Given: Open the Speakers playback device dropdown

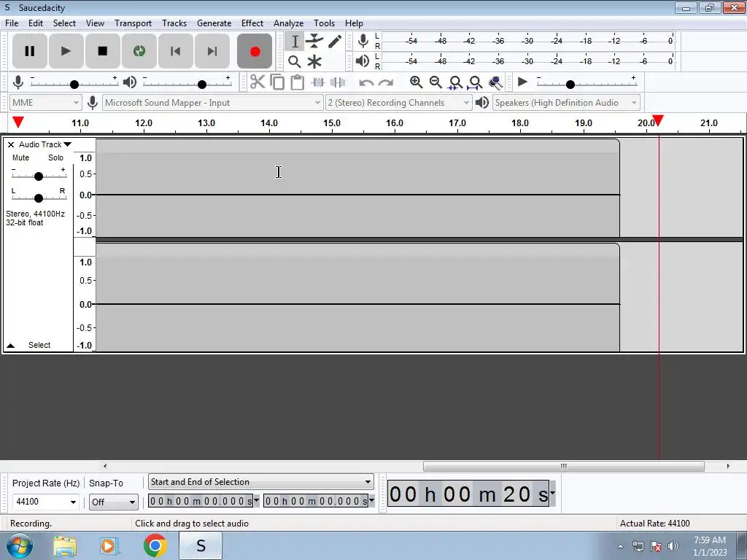Looking at the screenshot, I should (566, 102).
